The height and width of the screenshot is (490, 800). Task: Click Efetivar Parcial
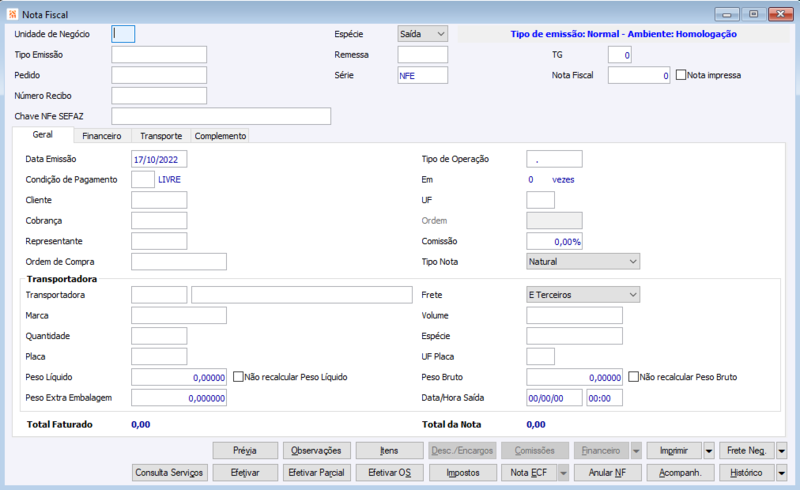(317, 473)
